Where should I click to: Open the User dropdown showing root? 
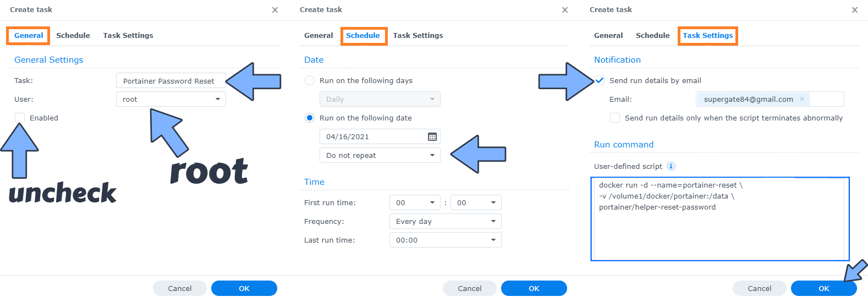[x=171, y=99]
